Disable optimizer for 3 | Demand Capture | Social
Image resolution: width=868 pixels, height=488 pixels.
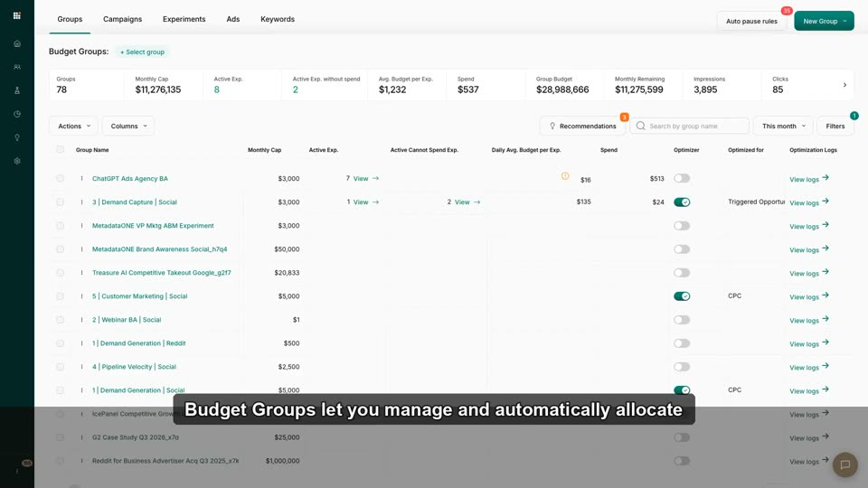[x=682, y=202]
